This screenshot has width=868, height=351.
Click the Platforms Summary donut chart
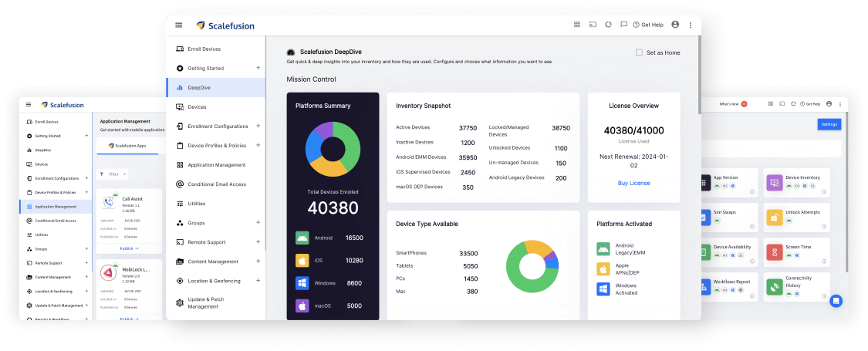click(x=333, y=150)
